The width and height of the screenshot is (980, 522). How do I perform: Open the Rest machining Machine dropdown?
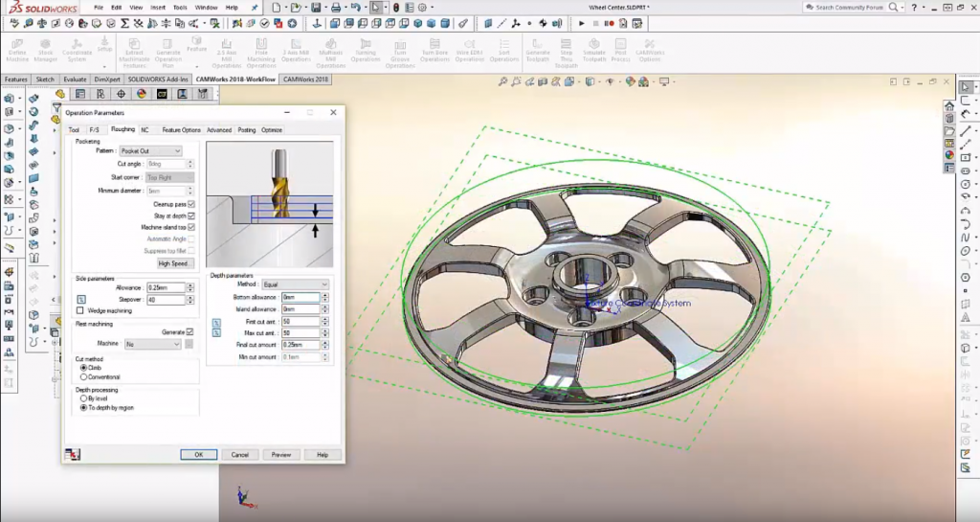[x=151, y=344]
